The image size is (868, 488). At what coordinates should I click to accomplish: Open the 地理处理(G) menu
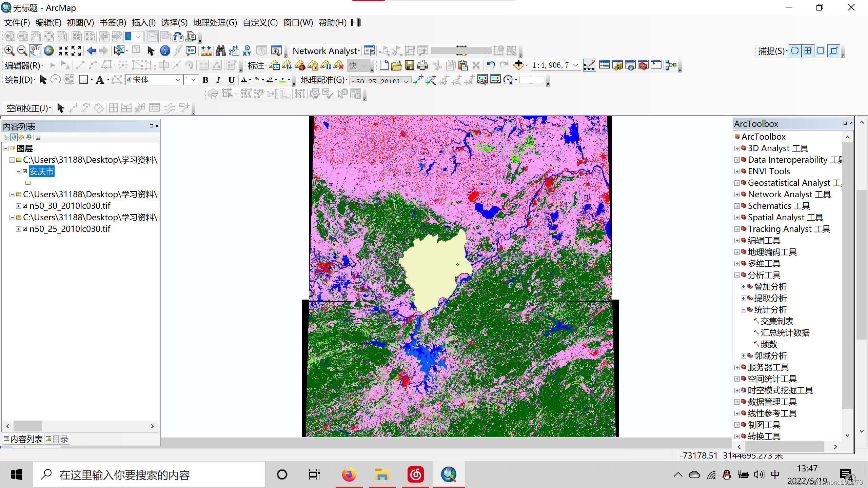coord(215,23)
